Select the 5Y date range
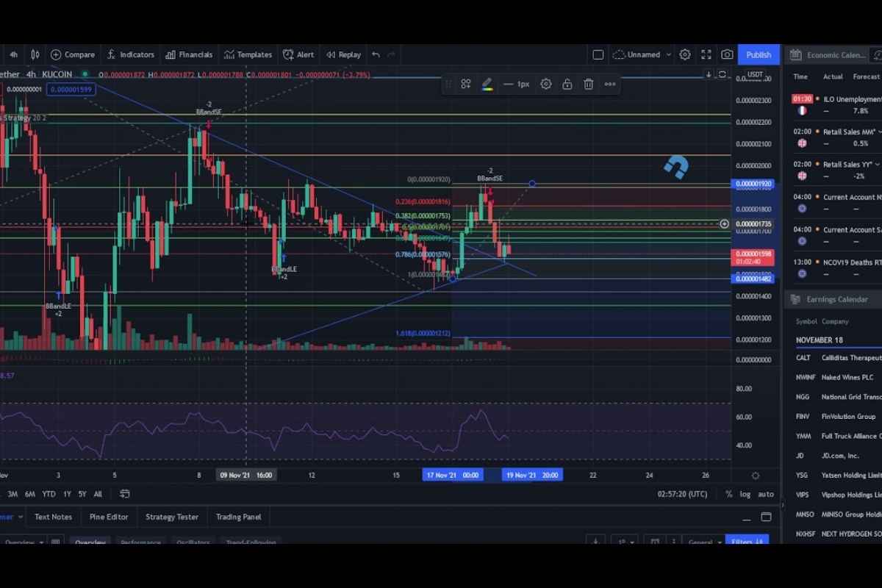The height and width of the screenshot is (588, 882). [82, 494]
